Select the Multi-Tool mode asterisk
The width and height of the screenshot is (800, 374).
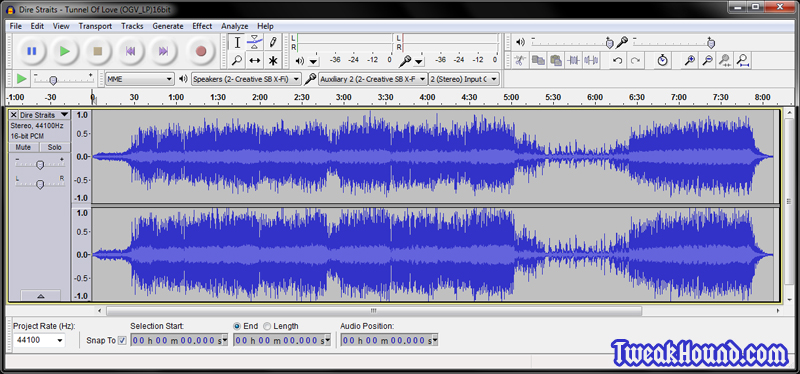coord(273,61)
